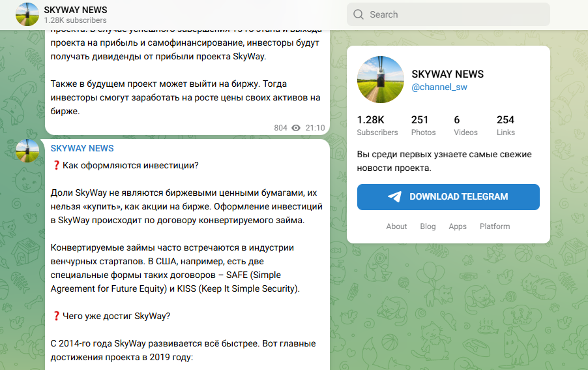Click the DOWNLOAD TELEGRAM button
588x370 pixels.
(x=448, y=197)
